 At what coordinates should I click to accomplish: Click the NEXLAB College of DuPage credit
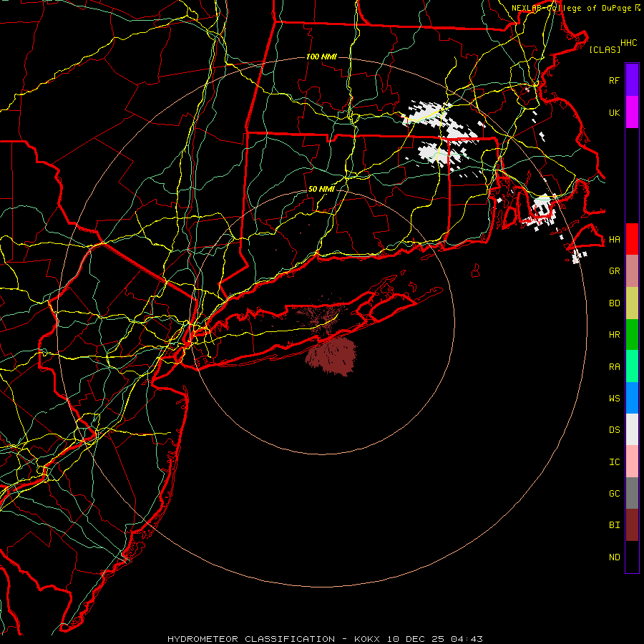tap(575, 8)
